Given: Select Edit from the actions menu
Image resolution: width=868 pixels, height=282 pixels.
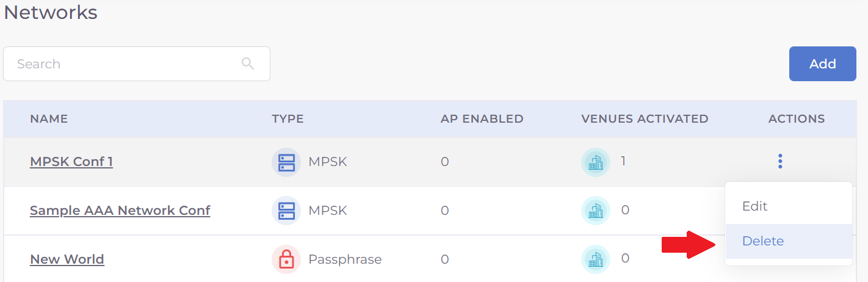Looking at the screenshot, I should (x=754, y=206).
